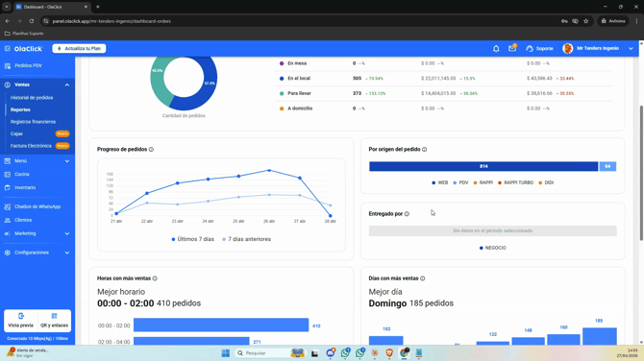Image resolution: width=644 pixels, height=361 pixels.
Task: Toggle the Últimos 7 días chart series
Action: pos(192,239)
